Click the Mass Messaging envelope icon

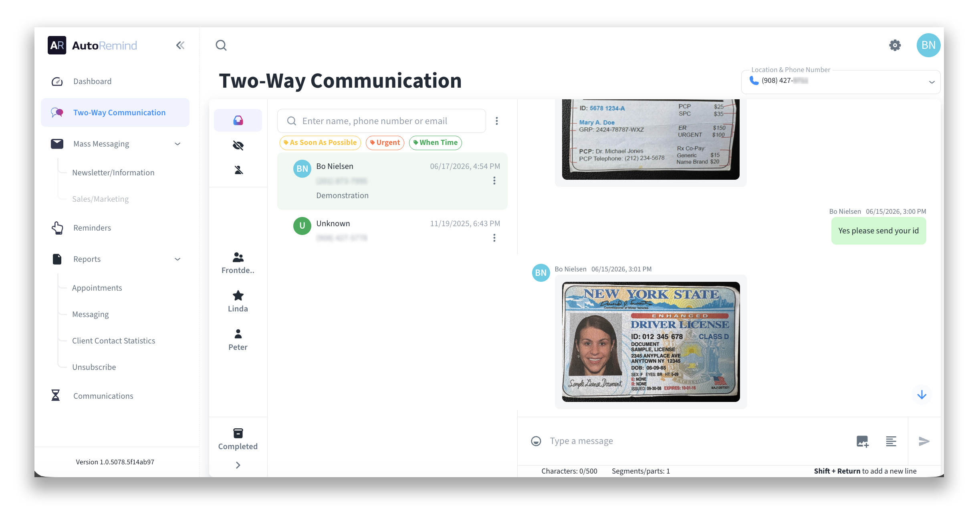pyautogui.click(x=57, y=144)
